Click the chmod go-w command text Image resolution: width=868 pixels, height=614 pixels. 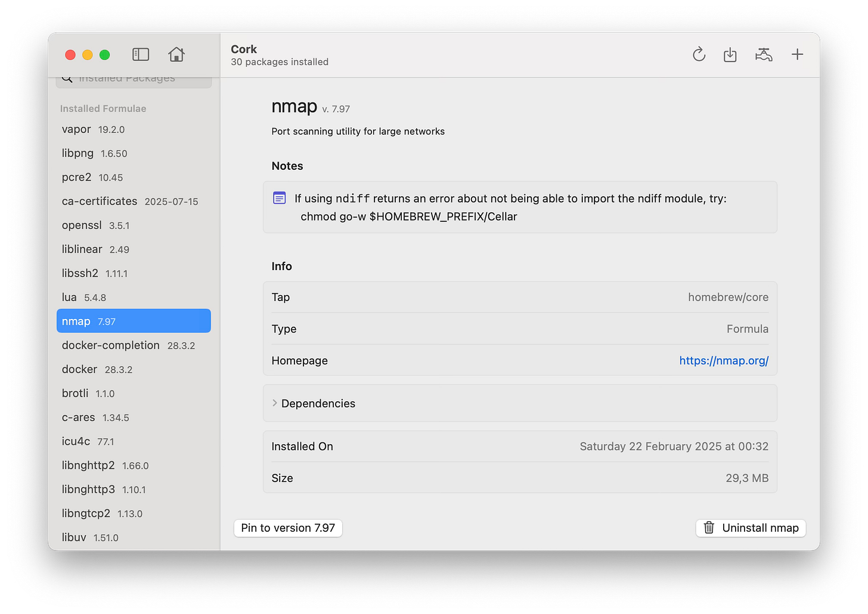click(409, 216)
